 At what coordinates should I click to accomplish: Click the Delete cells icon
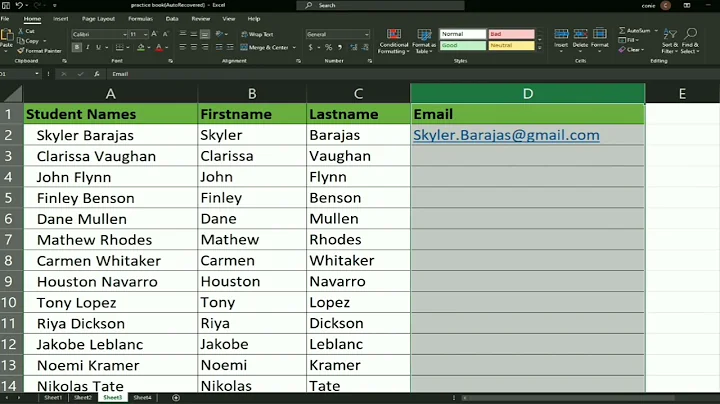580,34
